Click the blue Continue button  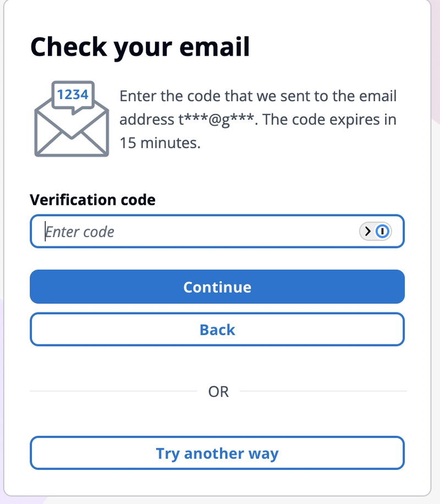[x=217, y=287]
